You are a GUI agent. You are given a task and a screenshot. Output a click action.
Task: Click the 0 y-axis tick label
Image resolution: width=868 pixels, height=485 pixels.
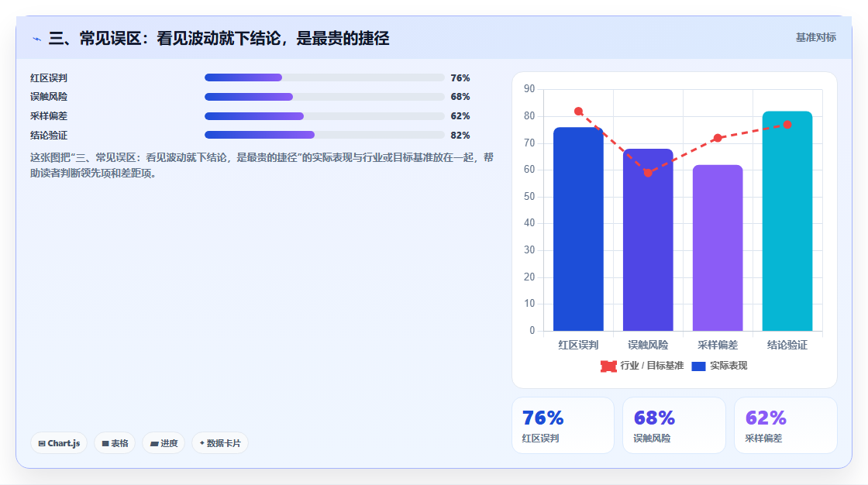point(532,331)
